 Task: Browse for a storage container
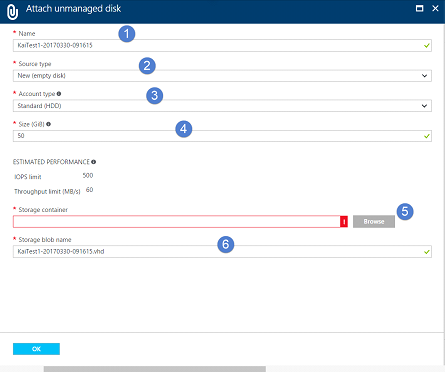(x=374, y=222)
